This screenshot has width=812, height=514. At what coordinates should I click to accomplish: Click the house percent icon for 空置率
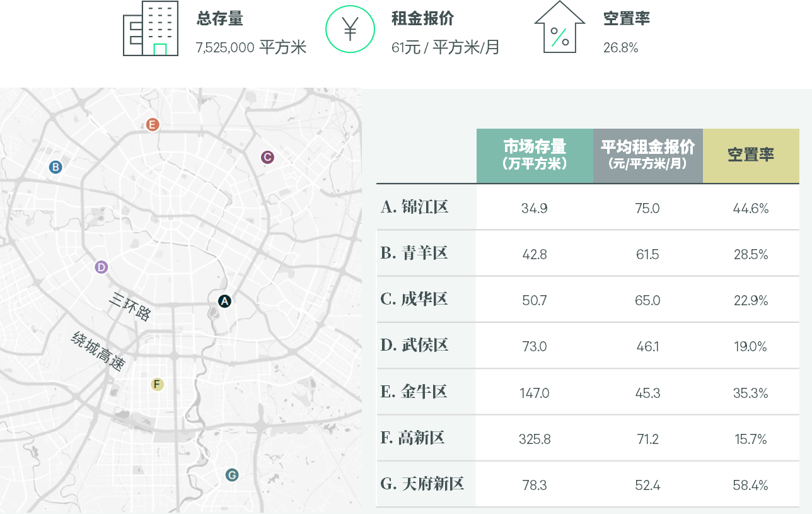pyautogui.click(x=559, y=29)
